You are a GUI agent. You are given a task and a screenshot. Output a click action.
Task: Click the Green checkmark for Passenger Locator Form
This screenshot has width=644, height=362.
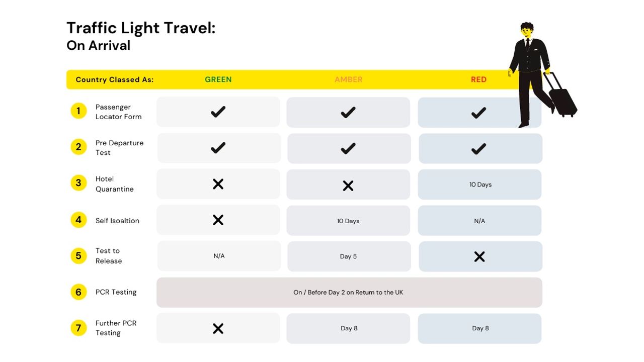tap(218, 112)
